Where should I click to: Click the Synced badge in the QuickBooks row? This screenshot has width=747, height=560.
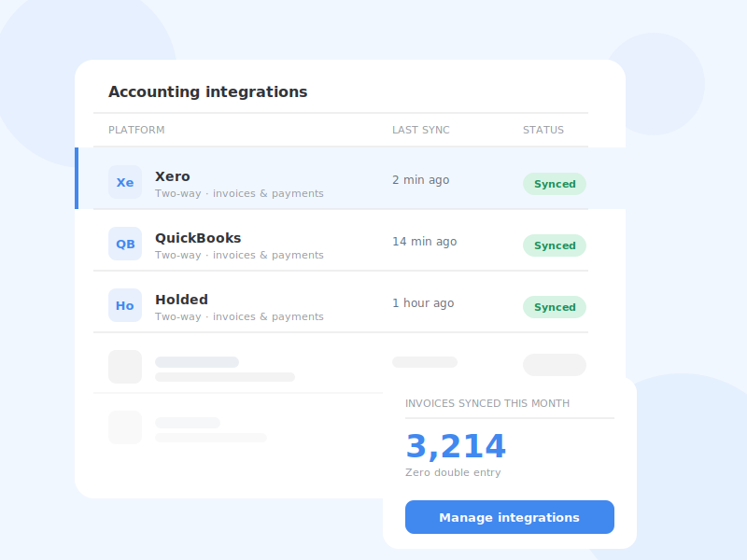[555, 245]
